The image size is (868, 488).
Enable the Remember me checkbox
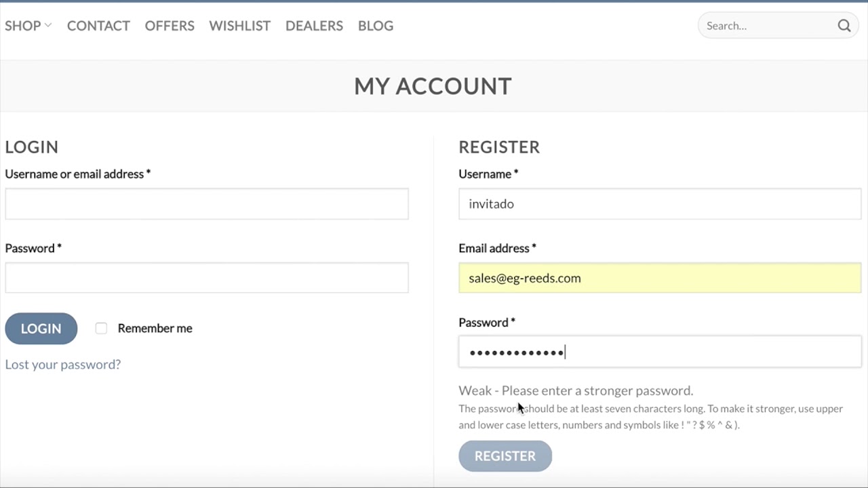tap(101, 329)
